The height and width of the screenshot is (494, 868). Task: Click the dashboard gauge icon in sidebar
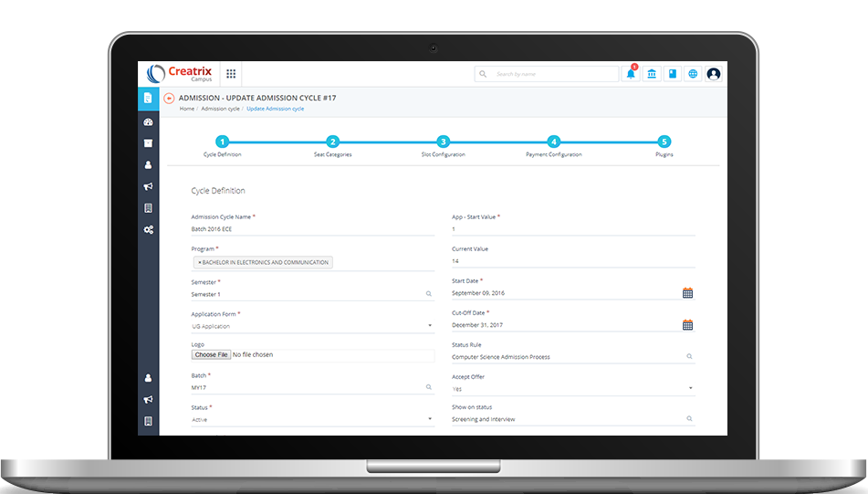tap(148, 121)
